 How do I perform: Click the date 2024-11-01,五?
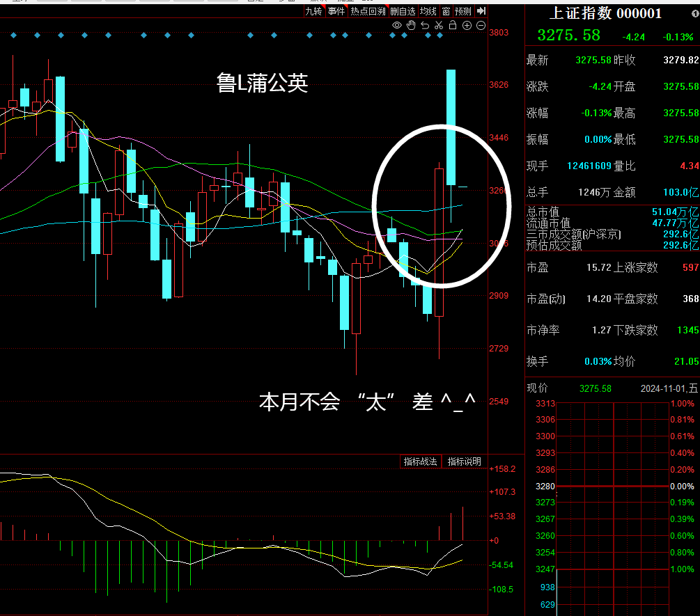[669, 388]
